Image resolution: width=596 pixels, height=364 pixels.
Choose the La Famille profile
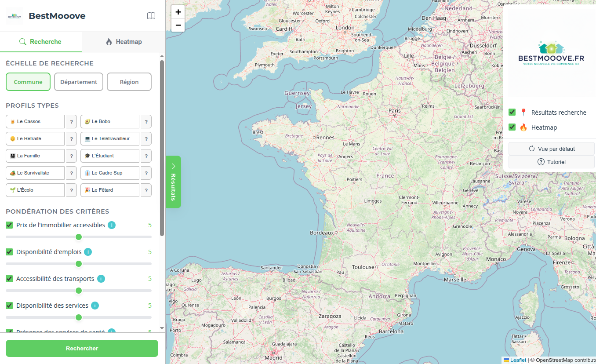click(x=35, y=156)
